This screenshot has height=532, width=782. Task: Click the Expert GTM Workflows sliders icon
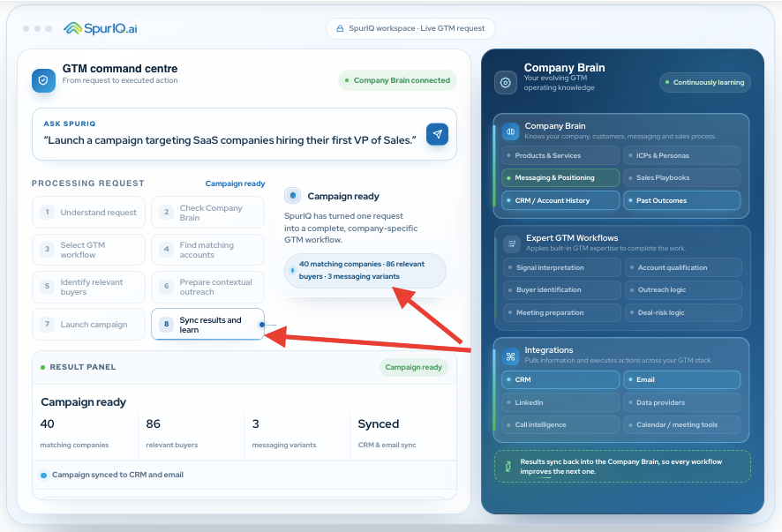coord(511,244)
